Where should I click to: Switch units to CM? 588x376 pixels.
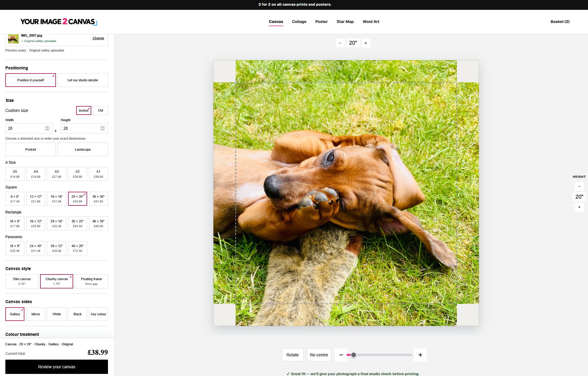click(x=101, y=110)
